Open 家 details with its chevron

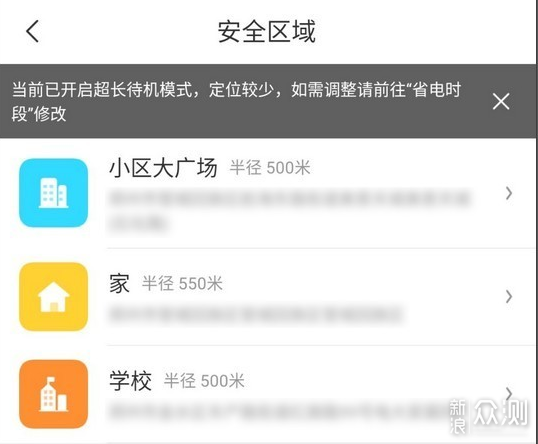point(509,296)
